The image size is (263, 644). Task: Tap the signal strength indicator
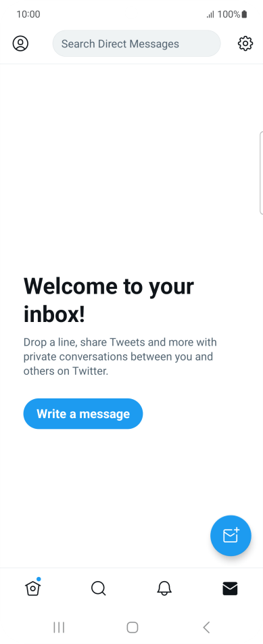210,15
